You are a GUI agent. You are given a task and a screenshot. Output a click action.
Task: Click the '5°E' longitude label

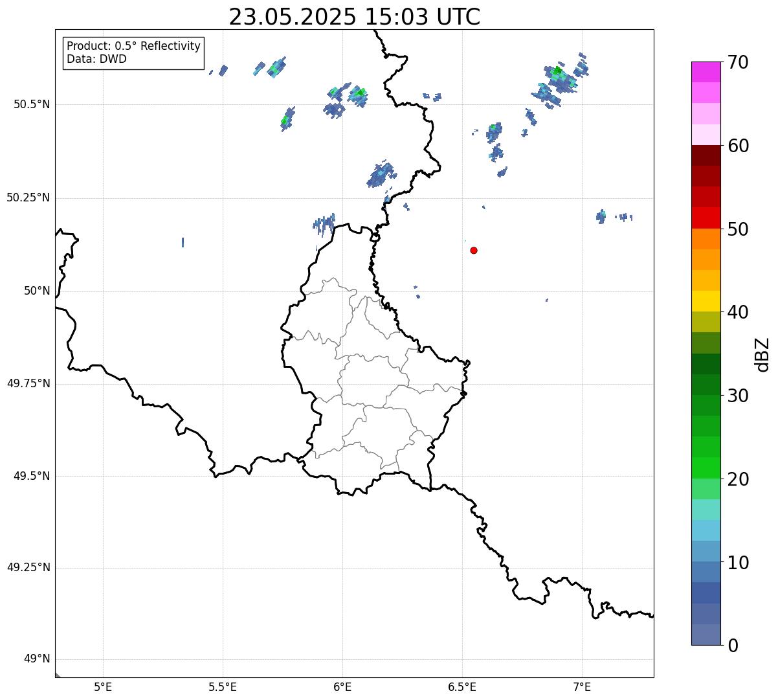[103, 687]
